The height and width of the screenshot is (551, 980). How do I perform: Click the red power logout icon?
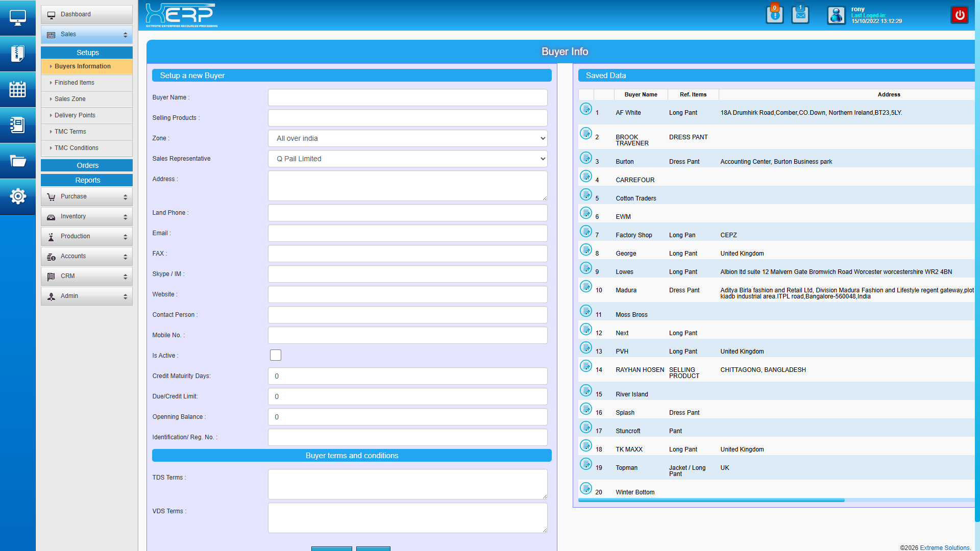960,15
